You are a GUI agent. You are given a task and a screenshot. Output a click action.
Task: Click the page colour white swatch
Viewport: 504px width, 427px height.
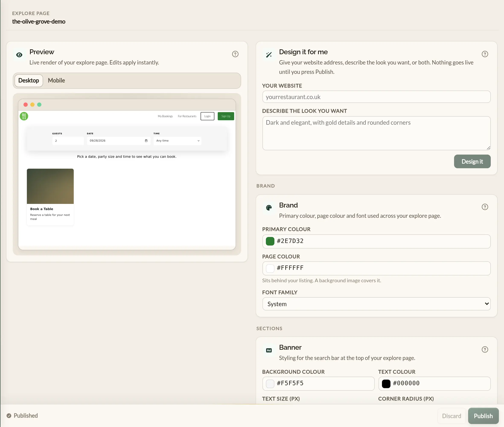click(x=270, y=268)
